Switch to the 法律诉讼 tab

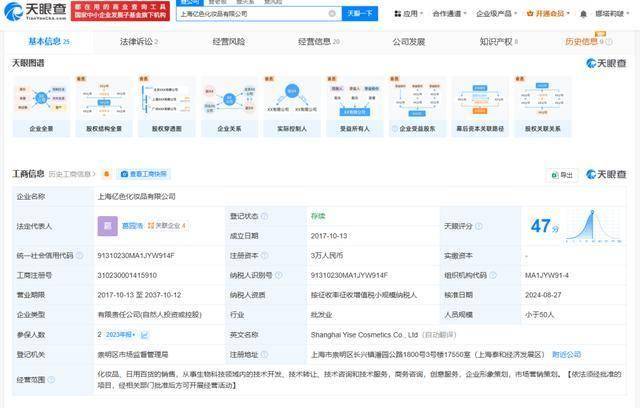point(139,42)
